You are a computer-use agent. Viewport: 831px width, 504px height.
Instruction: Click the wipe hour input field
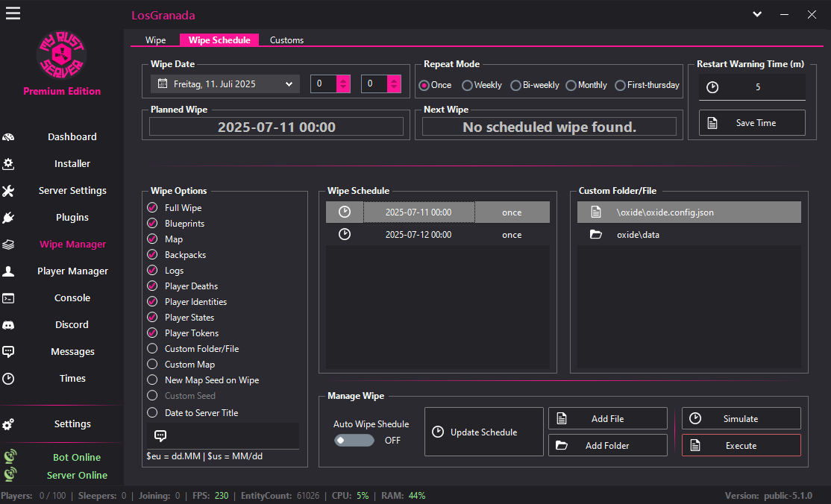click(x=323, y=84)
